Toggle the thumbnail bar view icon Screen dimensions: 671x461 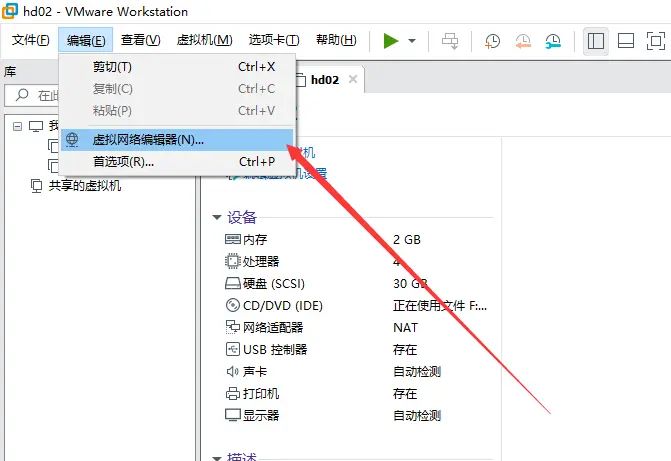(626, 41)
